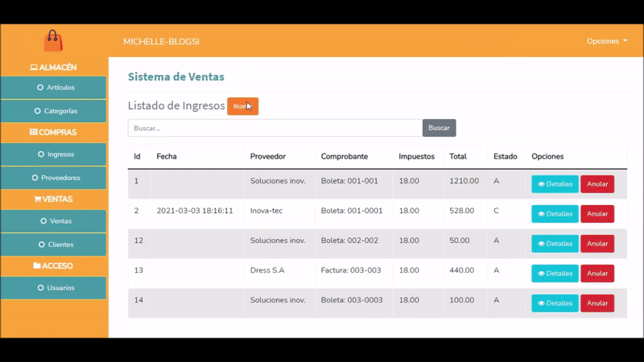Open the Proveedores sidebar item
644x362 pixels.
point(54,177)
